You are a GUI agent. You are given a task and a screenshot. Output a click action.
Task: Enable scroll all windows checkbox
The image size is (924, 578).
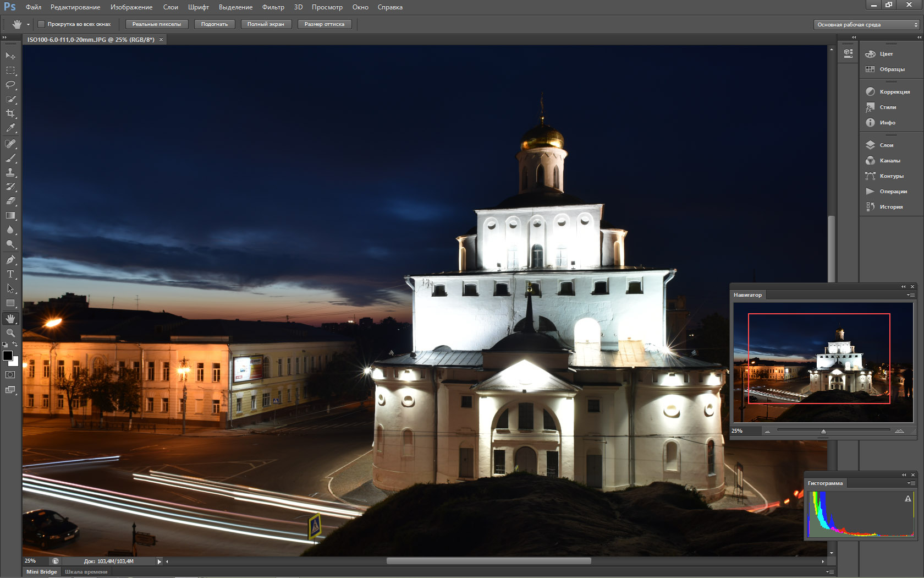tap(41, 24)
